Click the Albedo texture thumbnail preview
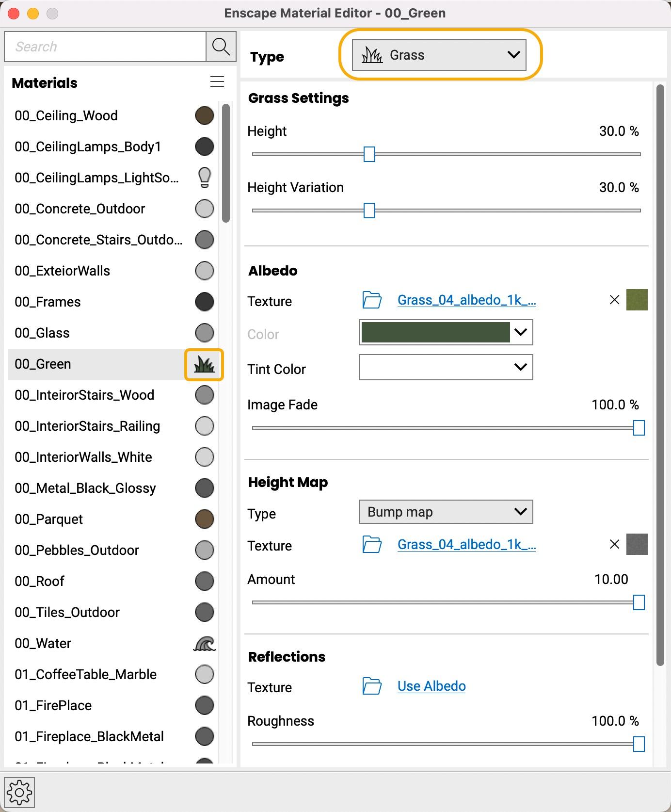Image resolution: width=671 pixels, height=812 pixels. click(637, 300)
